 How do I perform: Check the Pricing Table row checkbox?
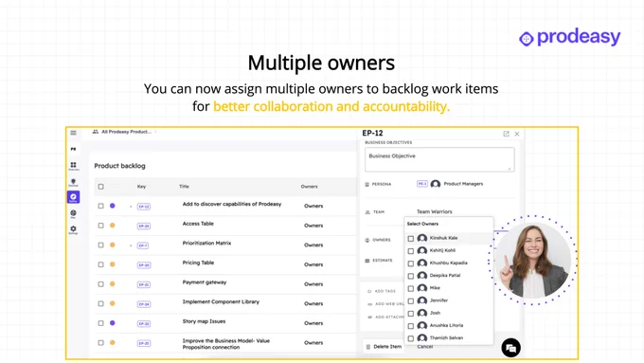click(x=100, y=264)
